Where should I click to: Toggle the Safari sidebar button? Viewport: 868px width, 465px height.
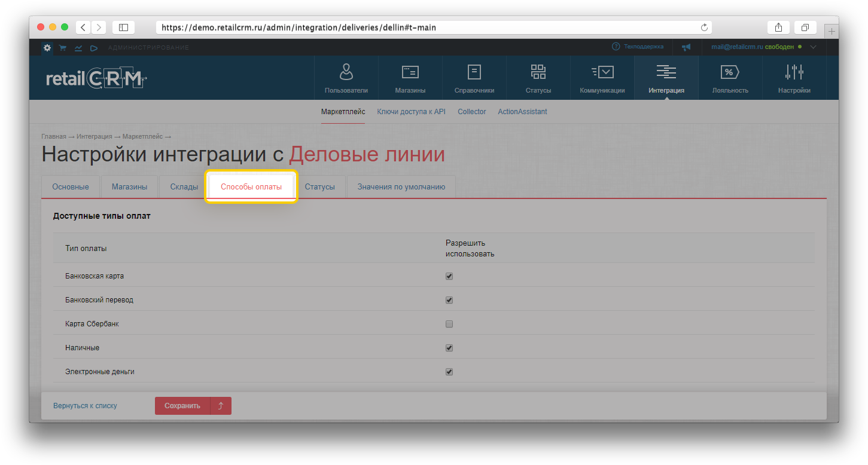123,27
